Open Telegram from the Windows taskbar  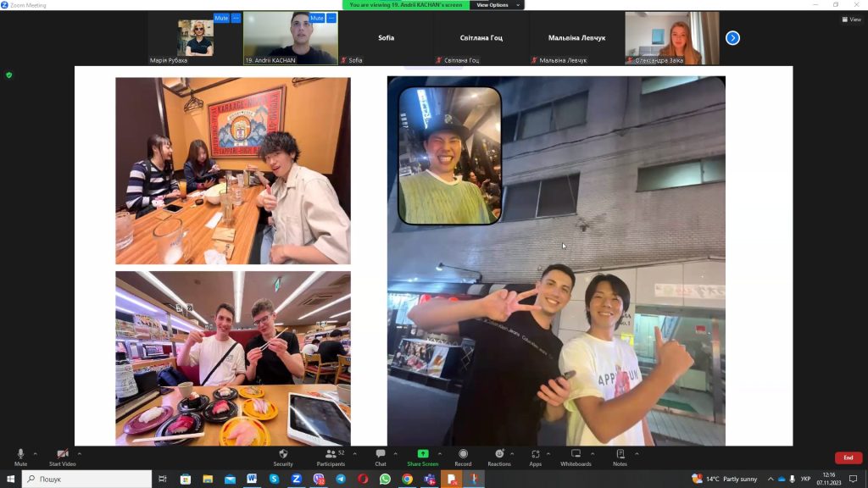tap(341, 479)
